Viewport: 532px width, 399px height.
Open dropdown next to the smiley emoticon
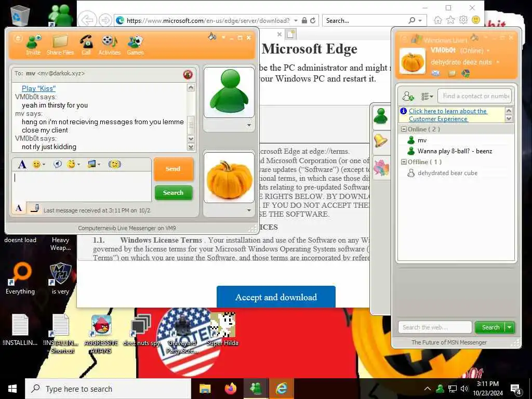pyautogui.click(x=44, y=165)
